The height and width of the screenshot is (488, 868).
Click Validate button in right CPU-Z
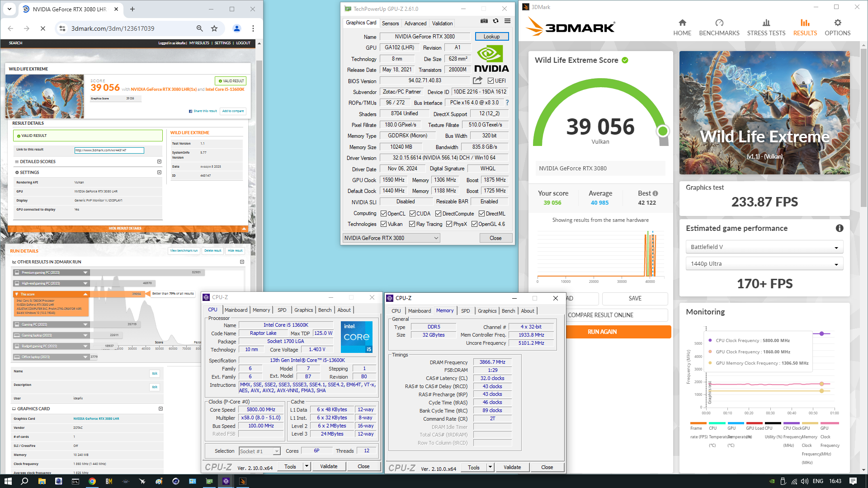(x=512, y=467)
